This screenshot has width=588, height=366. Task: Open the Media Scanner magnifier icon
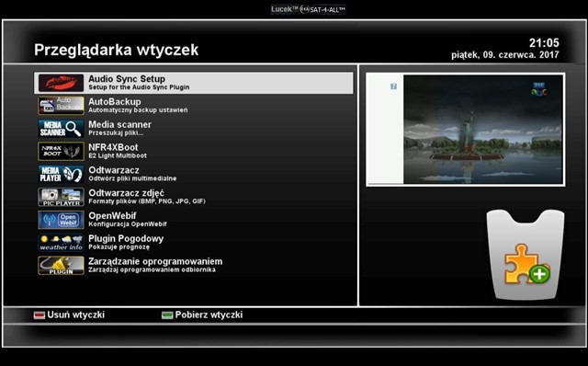[61, 129]
